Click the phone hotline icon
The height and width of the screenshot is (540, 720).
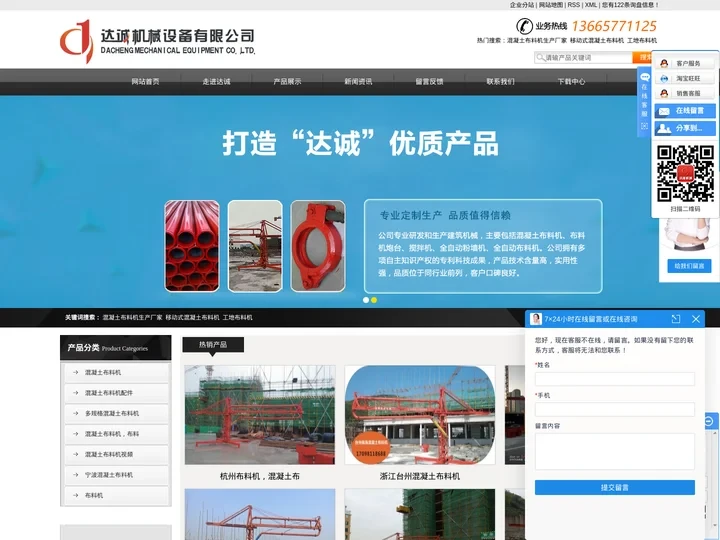(x=524, y=26)
